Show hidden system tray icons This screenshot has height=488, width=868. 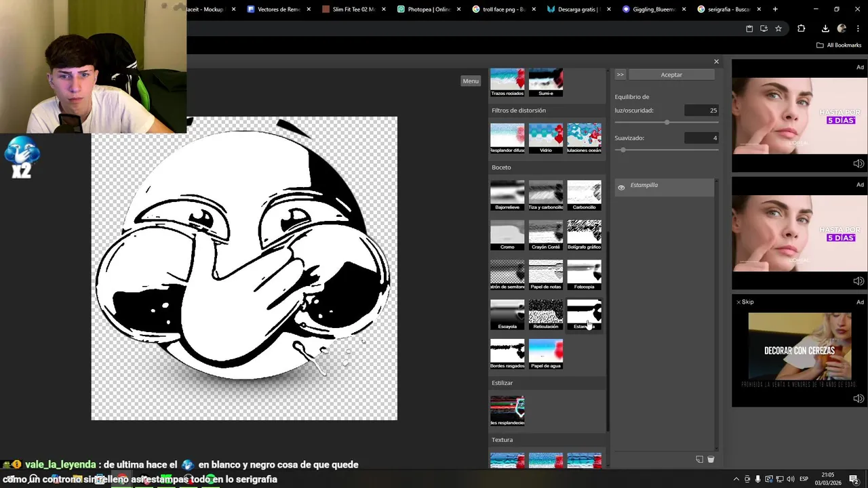coord(736,479)
